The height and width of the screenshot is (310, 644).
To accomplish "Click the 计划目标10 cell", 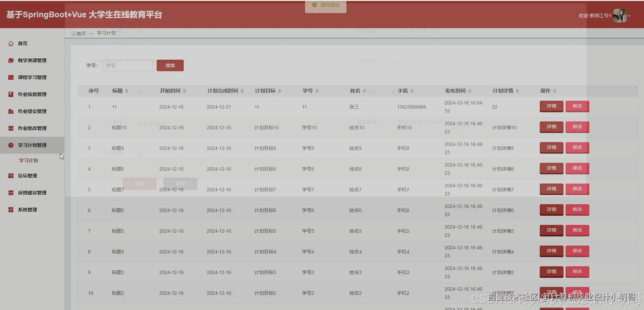I will (x=267, y=128).
